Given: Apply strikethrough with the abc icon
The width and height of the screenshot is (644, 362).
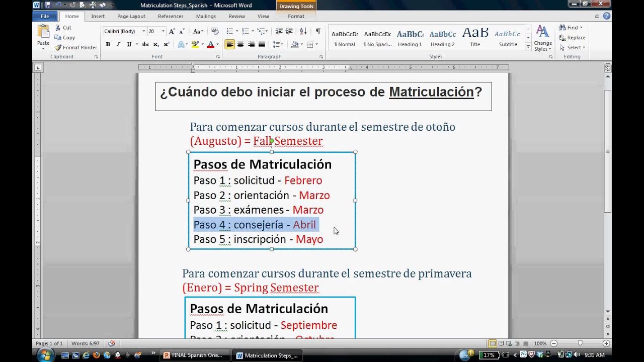Looking at the screenshot, I should click(x=145, y=44).
